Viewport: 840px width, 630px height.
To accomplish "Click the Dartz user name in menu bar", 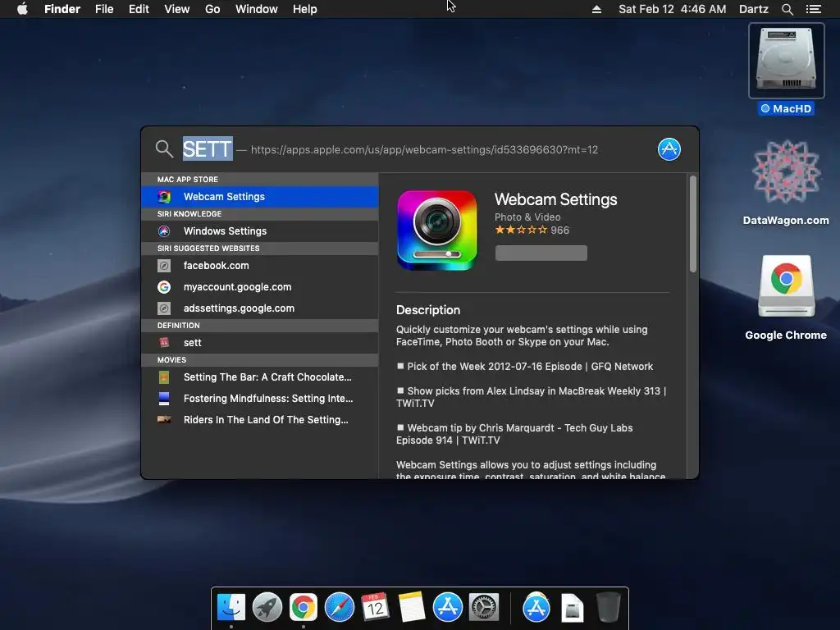I will (753, 9).
